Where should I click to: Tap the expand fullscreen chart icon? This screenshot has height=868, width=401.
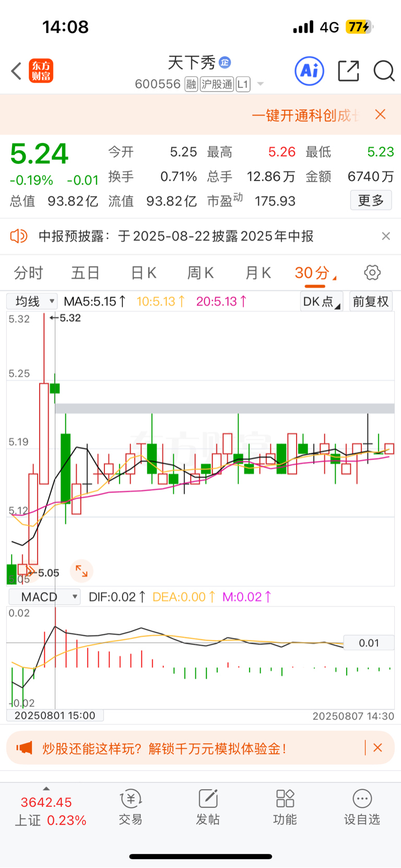coord(81,570)
